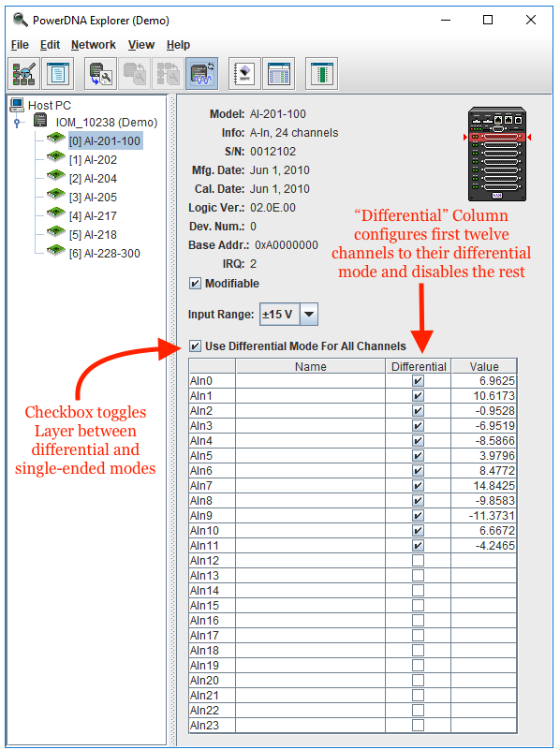Click the serial number 0012102
Screen dimensions: 560x750
273,152
